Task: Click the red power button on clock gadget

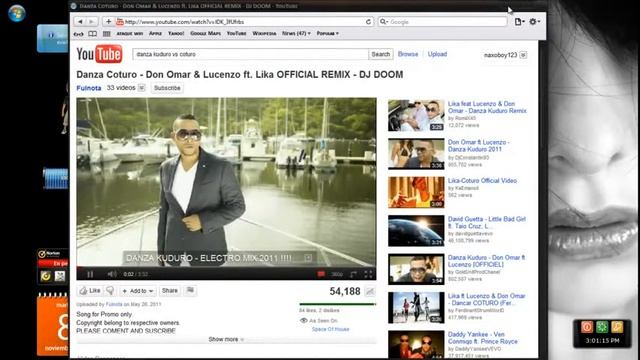Action: point(587,327)
